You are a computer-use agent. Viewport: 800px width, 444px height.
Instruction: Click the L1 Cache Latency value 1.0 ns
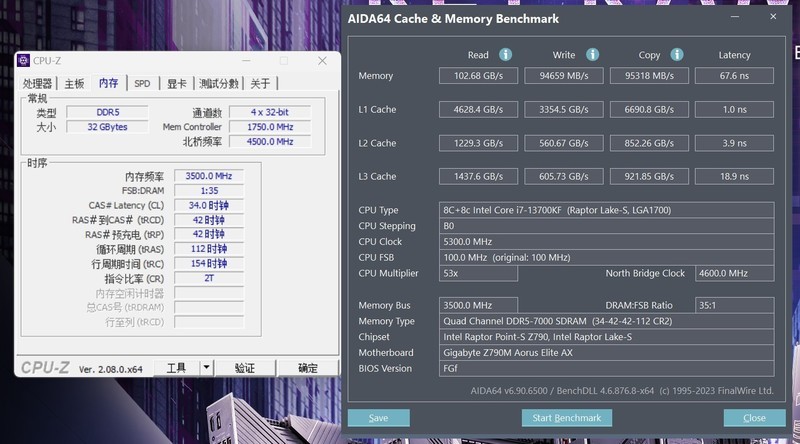click(734, 109)
